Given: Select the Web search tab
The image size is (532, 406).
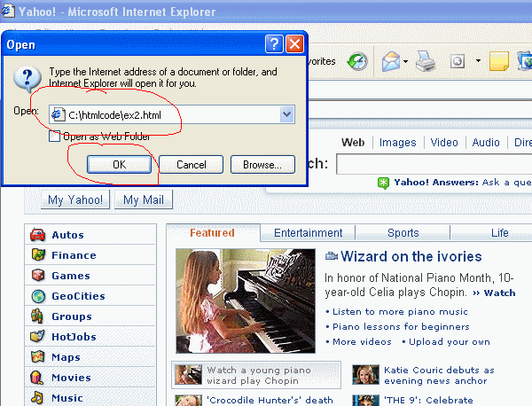Looking at the screenshot, I should coord(353,143).
